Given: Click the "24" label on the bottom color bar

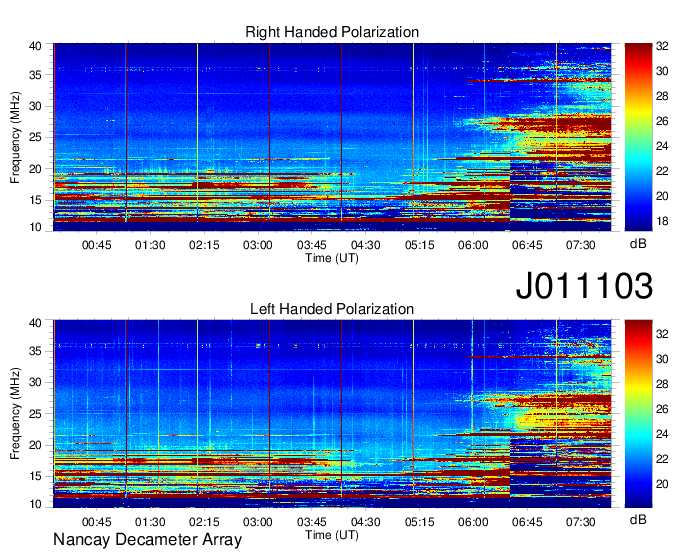Looking at the screenshot, I should [662, 434].
